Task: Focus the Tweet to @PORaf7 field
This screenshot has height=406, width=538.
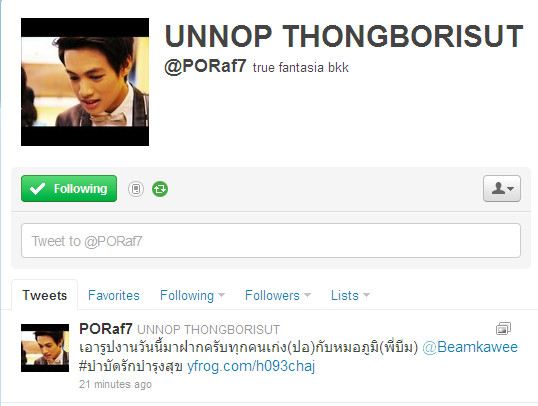Action: (x=271, y=241)
